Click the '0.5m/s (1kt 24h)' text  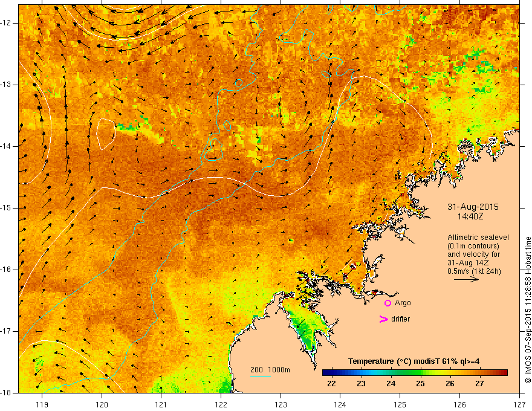474,271
